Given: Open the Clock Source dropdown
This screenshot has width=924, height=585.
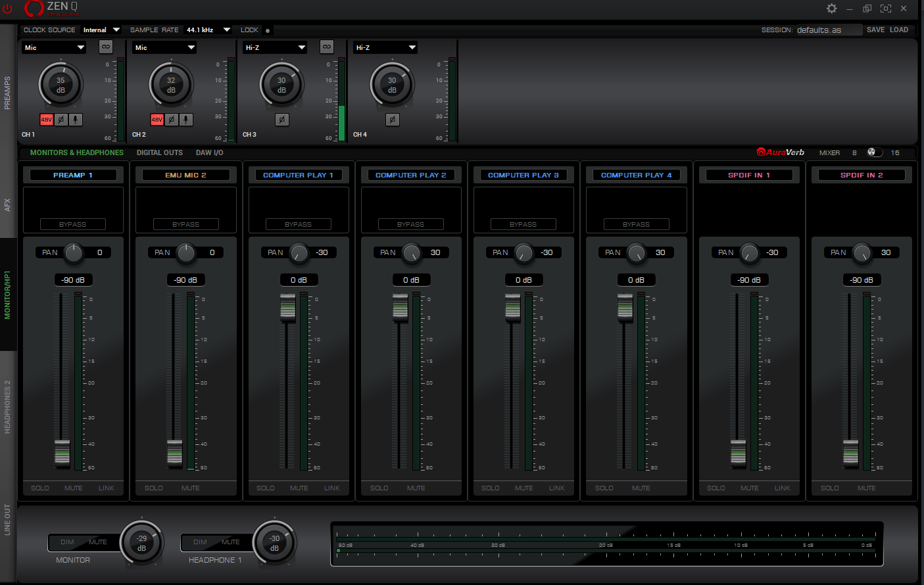Looking at the screenshot, I should pyautogui.click(x=101, y=30).
